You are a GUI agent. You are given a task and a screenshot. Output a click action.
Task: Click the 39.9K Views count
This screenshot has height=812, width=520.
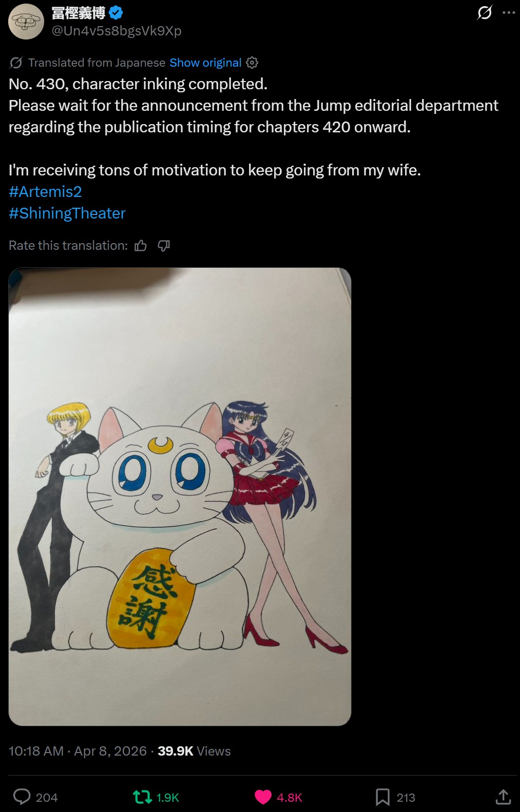(x=194, y=751)
